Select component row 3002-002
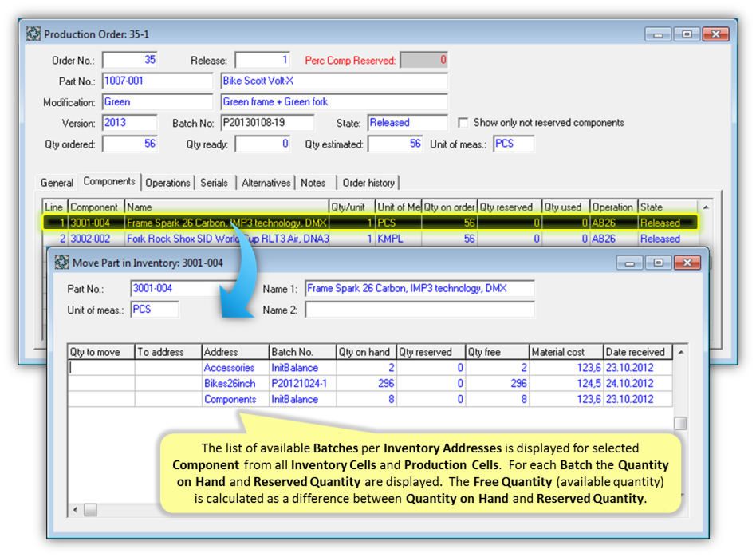The width and height of the screenshot is (756, 557). (x=370, y=239)
